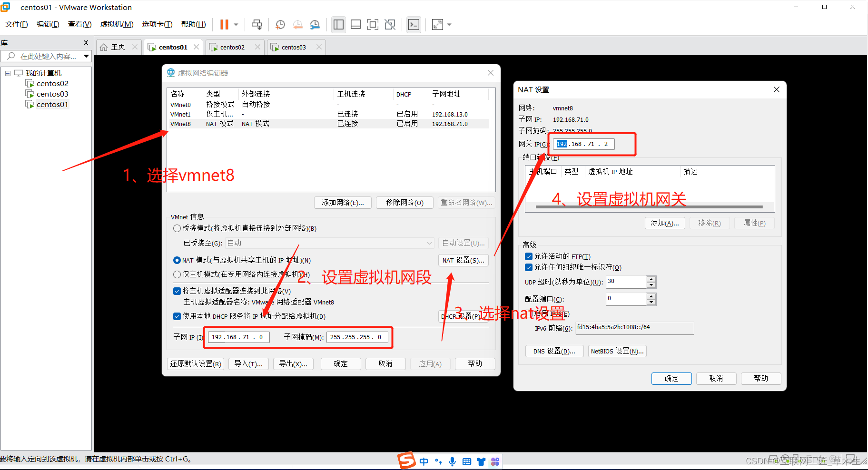This screenshot has width=868, height=470.
Task: Click the 子网掩码 input field
Action: pyautogui.click(x=357, y=337)
